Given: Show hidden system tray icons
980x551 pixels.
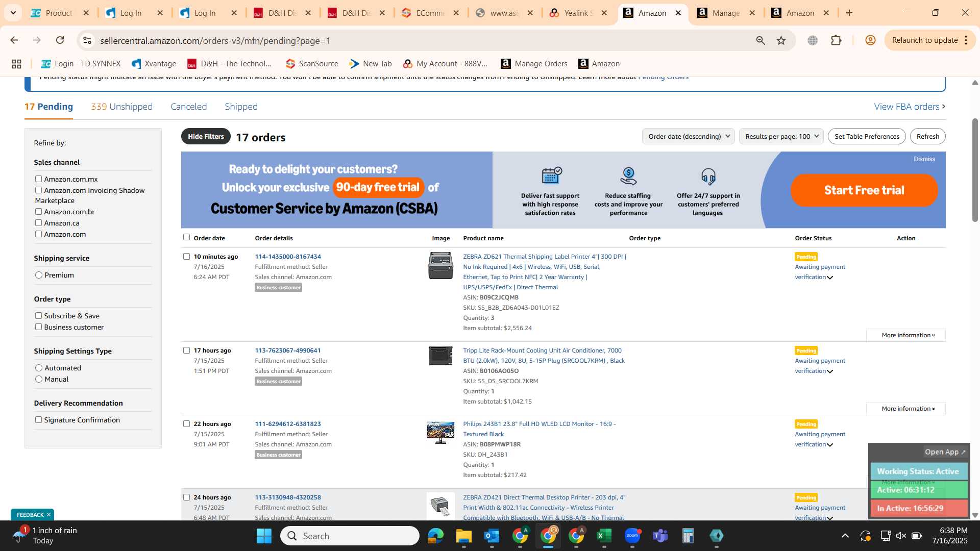Looking at the screenshot, I should click(x=845, y=536).
